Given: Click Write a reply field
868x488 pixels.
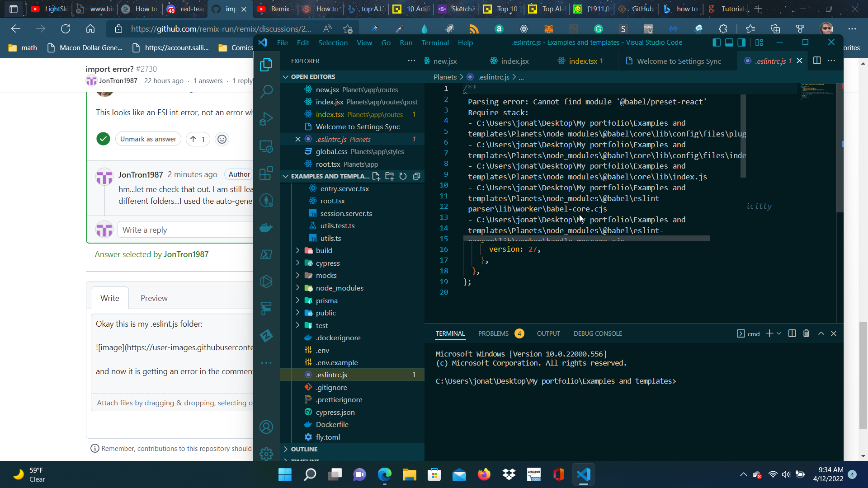Looking at the screenshot, I should tap(185, 230).
